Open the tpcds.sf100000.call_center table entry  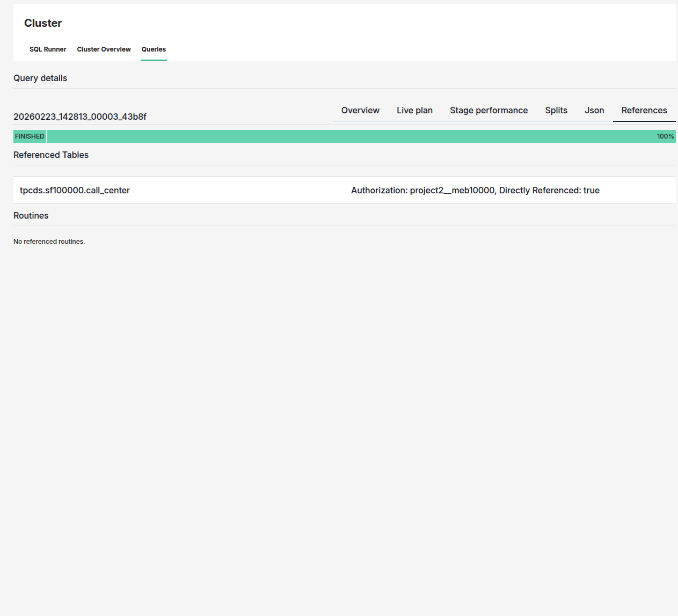pos(75,190)
